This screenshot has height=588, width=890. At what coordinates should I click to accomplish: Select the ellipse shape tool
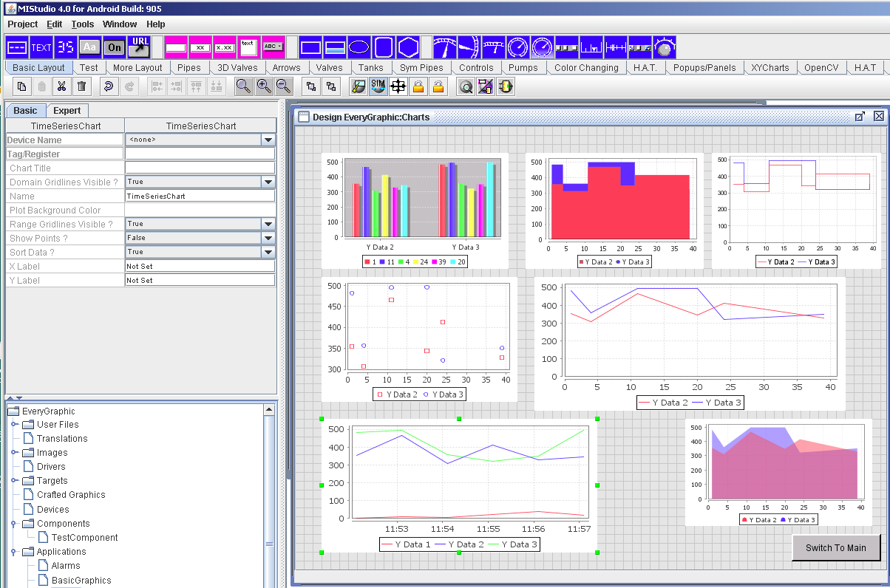(359, 48)
